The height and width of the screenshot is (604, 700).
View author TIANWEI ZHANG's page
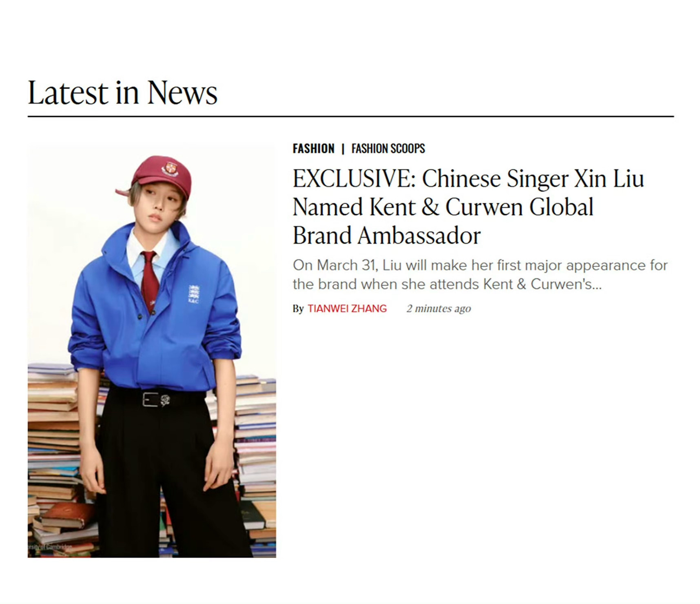pos(347,309)
